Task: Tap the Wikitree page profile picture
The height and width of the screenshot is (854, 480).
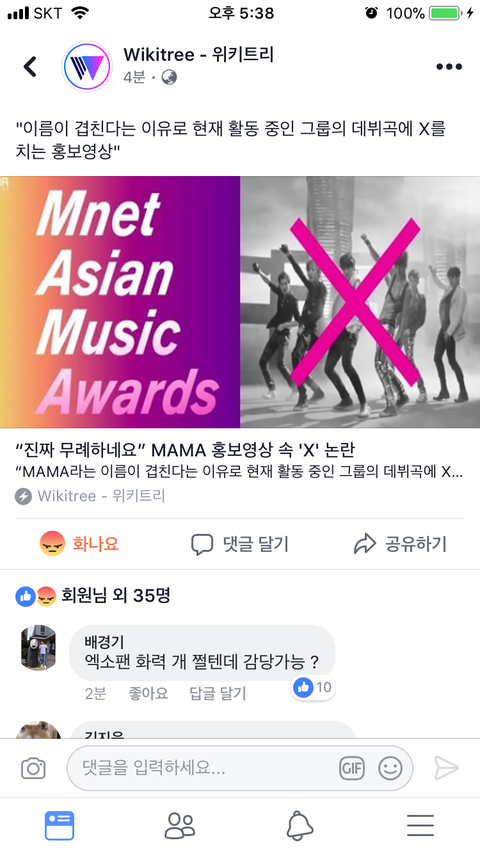Action: point(88,66)
